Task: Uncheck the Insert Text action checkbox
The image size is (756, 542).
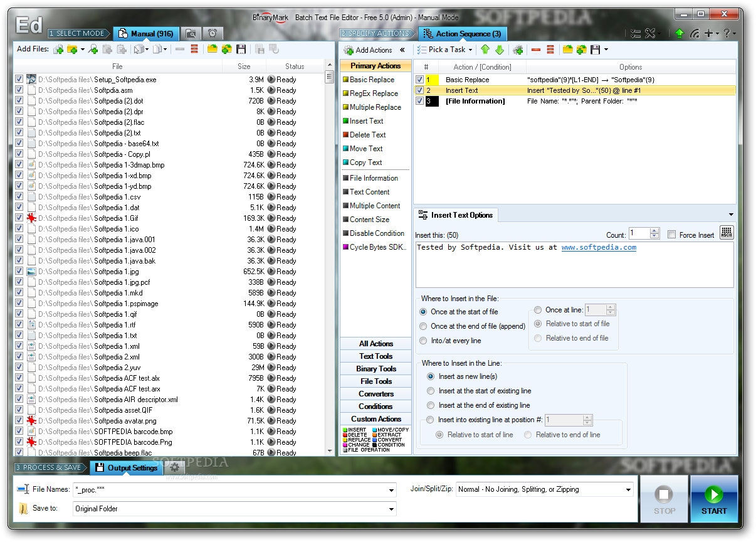Action: pyautogui.click(x=419, y=90)
